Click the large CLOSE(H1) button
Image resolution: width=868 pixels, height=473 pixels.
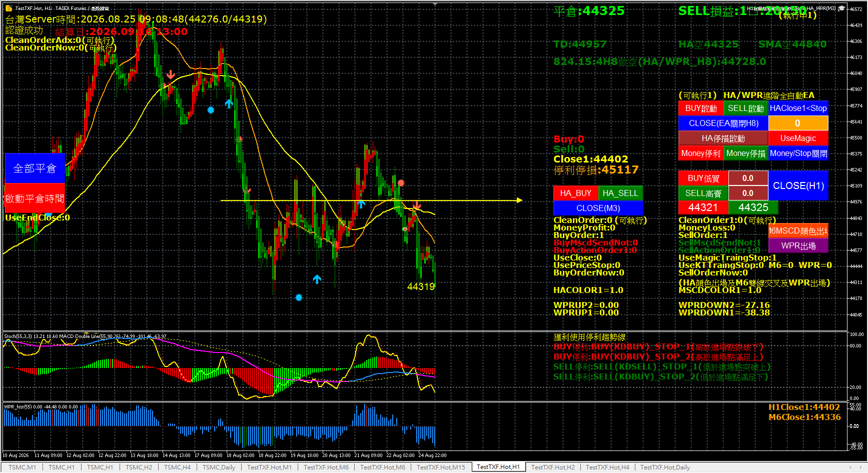coord(798,186)
